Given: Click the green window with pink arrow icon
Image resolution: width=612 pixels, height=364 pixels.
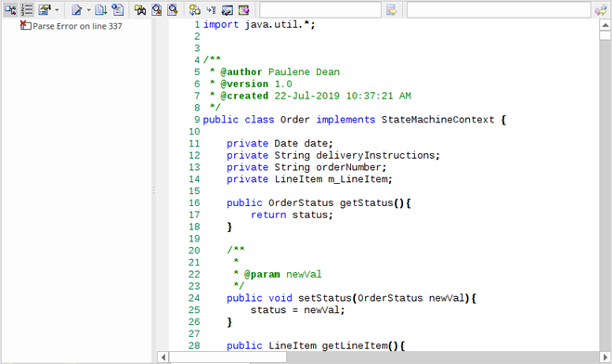Looking at the screenshot, I should [x=244, y=10].
